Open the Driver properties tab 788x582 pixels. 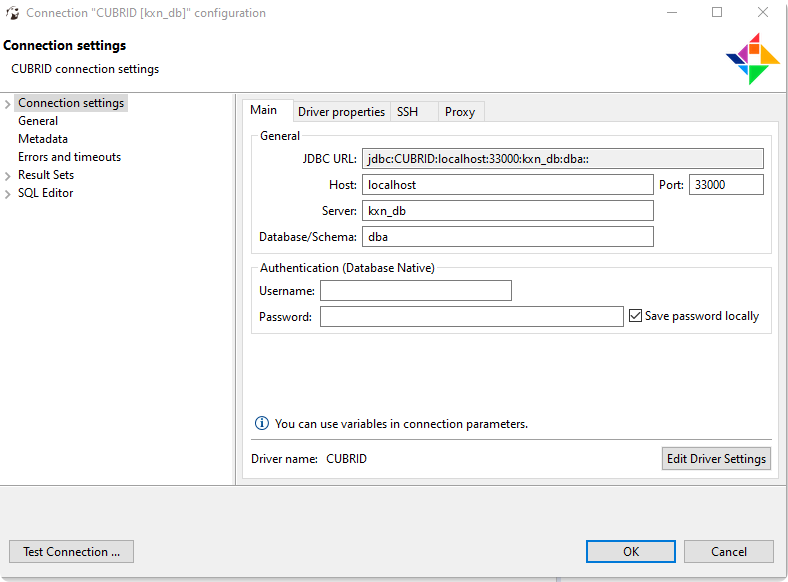(341, 112)
